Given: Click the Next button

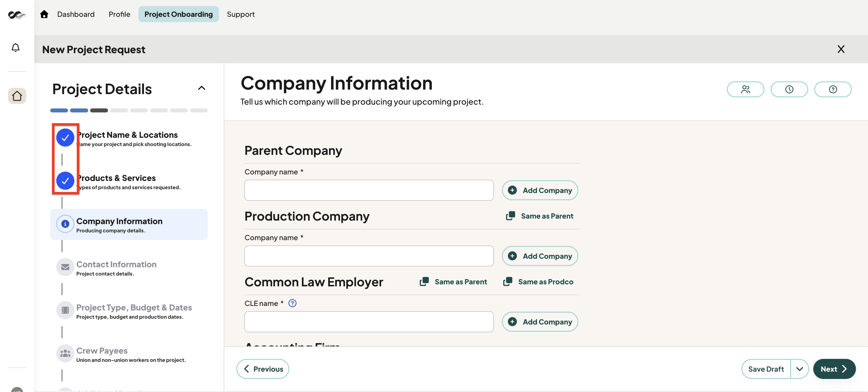Looking at the screenshot, I should tap(834, 369).
